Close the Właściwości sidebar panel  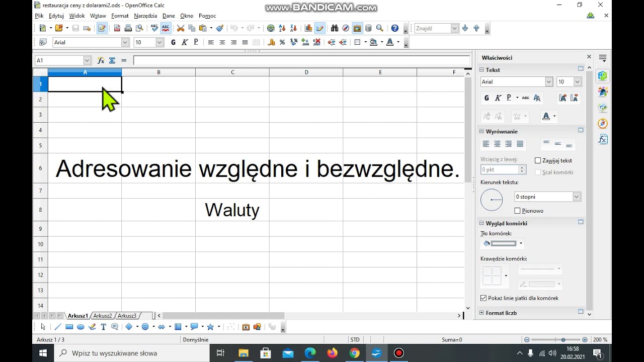click(589, 57)
